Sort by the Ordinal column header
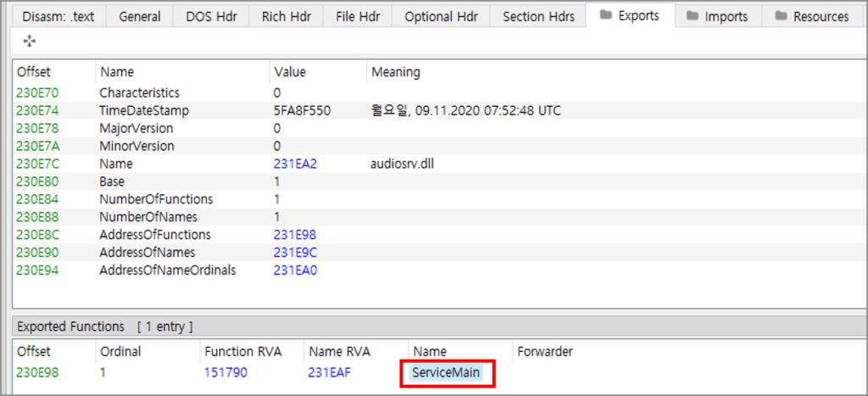 (x=120, y=351)
